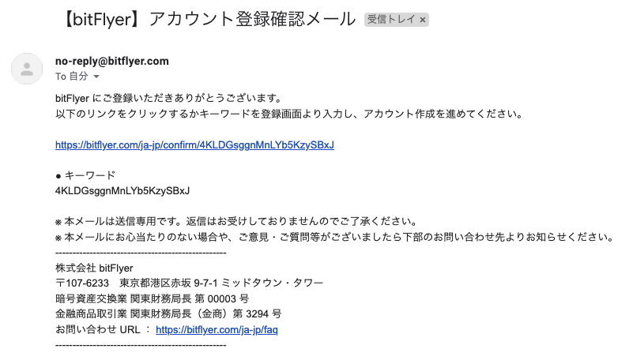The width and height of the screenshot is (629, 364).
Task: Click the 金融商品取引業 registration line
Action: (168, 314)
